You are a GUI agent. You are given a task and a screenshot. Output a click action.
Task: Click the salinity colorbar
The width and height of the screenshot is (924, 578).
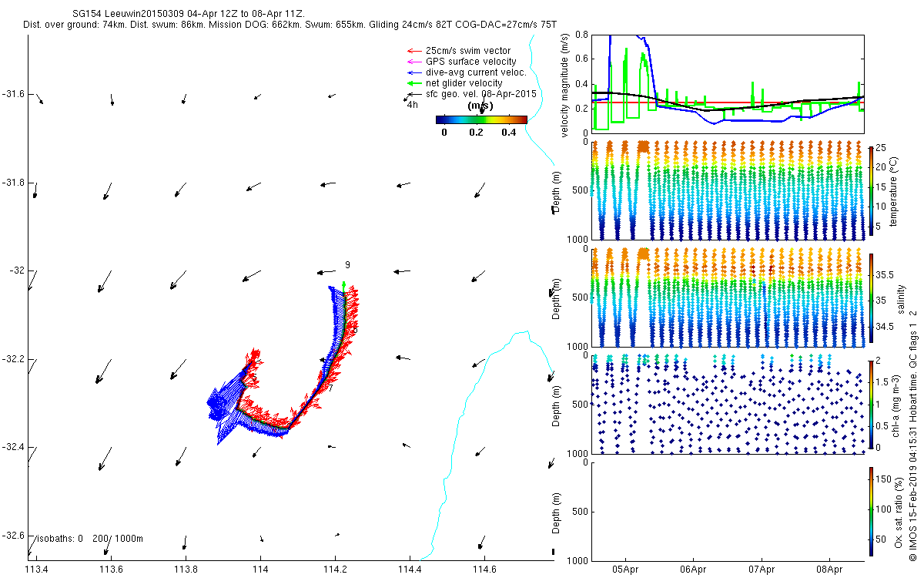tap(871, 300)
